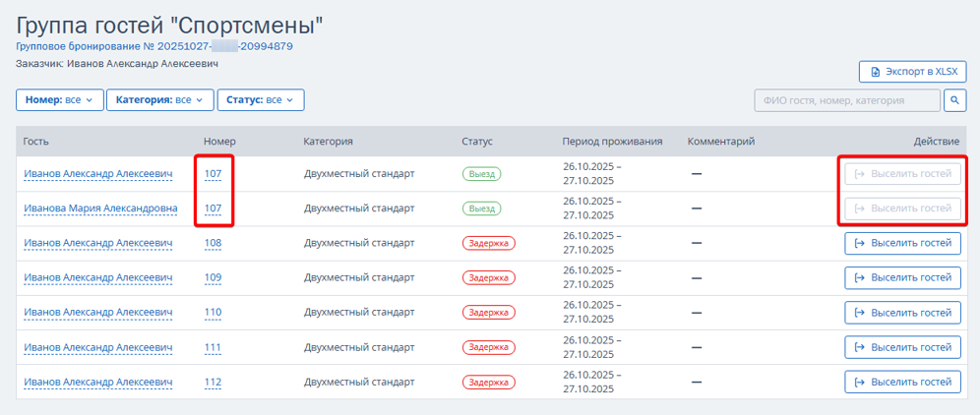Check out guests of room 108
980x415 pixels.
point(902,243)
